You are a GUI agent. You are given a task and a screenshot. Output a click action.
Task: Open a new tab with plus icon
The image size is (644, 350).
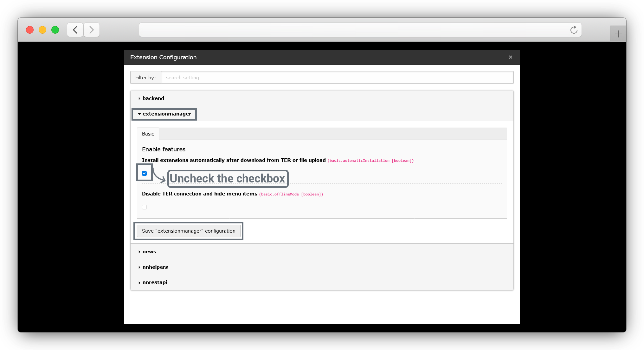pyautogui.click(x=618, y=34)
